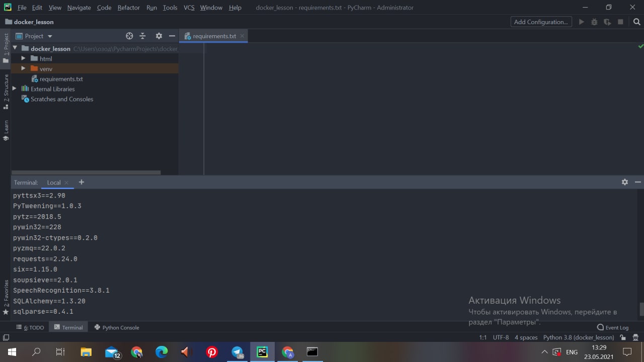This screenshot has height=362, width=644.
Task: Toggle the 1: Project side tab
Action: (6, 48)
